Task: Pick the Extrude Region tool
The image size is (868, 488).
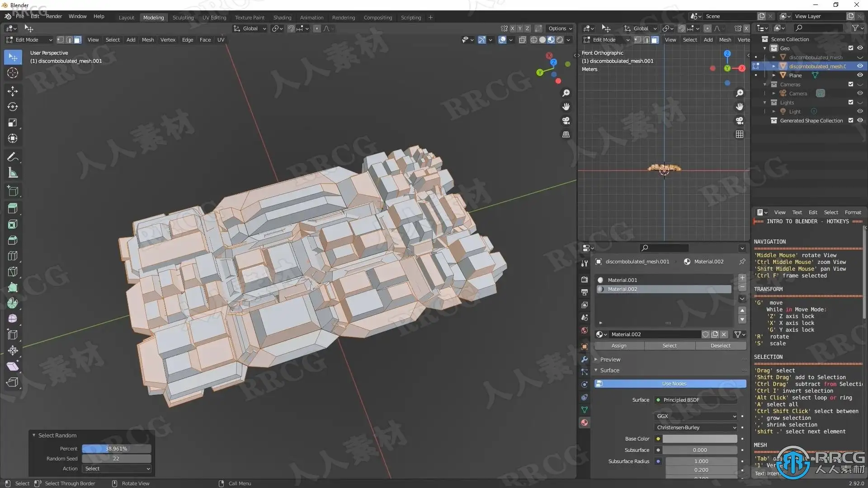Action: click(x=13, y=208)
